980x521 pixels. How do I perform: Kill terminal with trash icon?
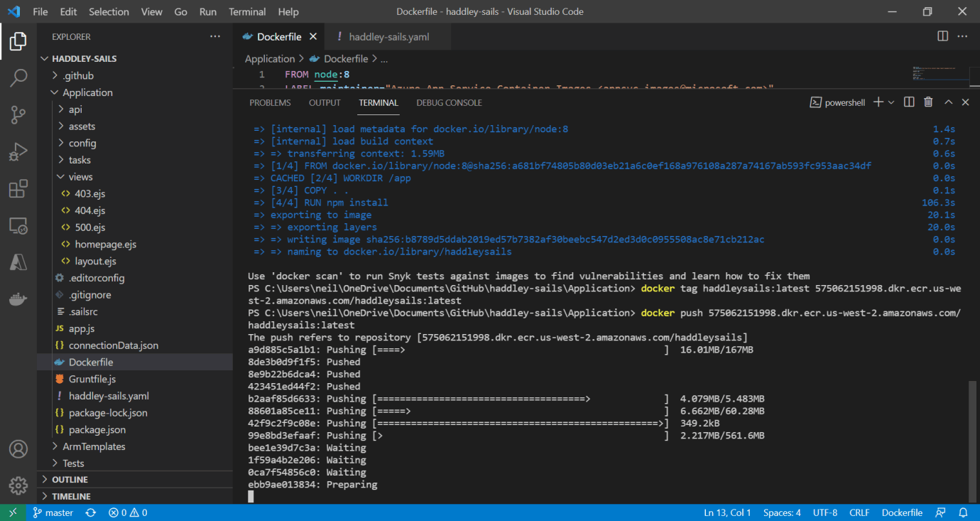[x=927, y=102]
